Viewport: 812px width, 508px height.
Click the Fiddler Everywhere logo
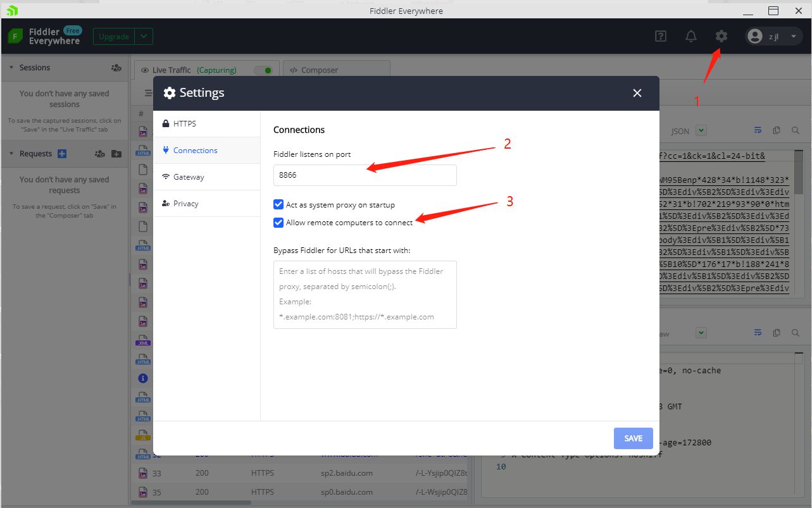15,36
